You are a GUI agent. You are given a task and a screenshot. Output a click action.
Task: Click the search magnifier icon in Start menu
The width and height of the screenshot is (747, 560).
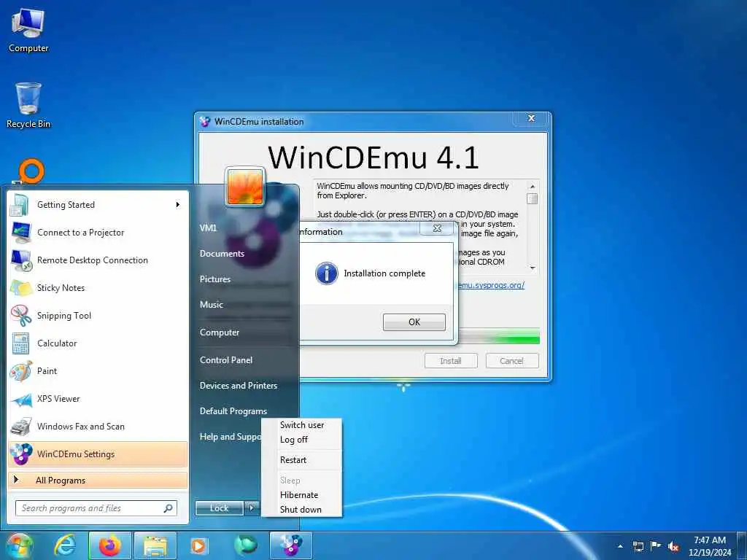169,508
